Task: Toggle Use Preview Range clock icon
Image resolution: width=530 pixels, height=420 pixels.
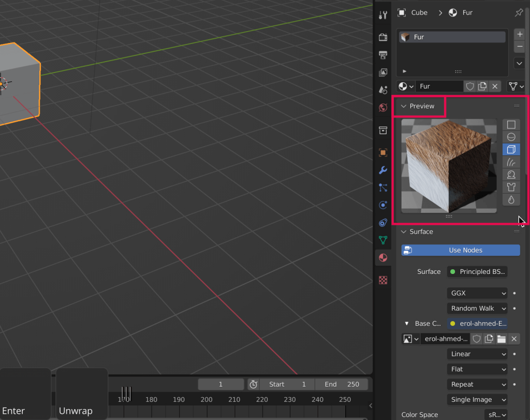Action: tap(253, 384)
